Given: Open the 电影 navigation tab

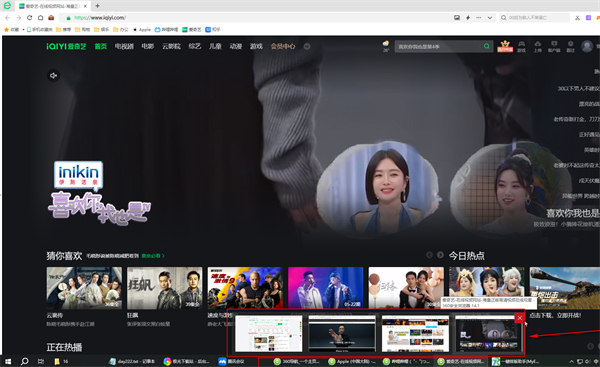Looking at the screenshot, I should click(x=148, y=46).
